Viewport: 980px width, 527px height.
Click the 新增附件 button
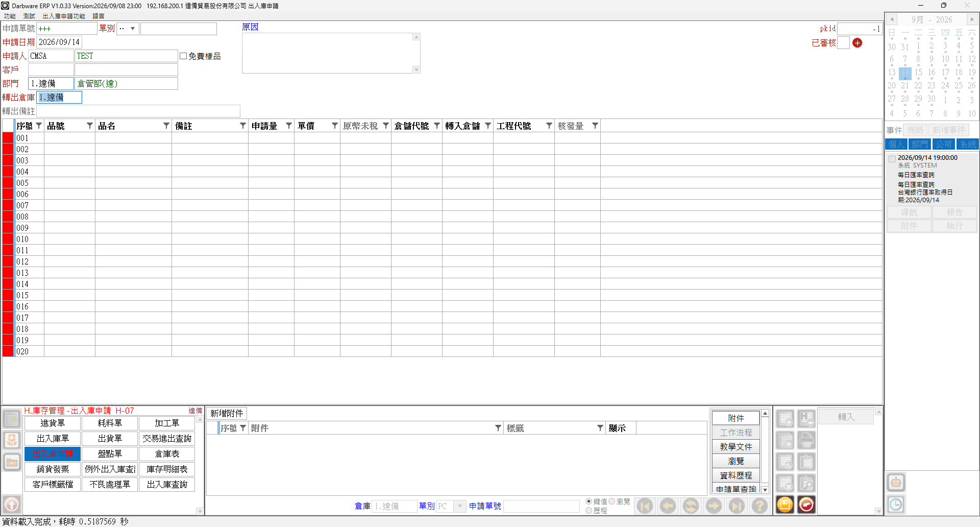point(227,413)
